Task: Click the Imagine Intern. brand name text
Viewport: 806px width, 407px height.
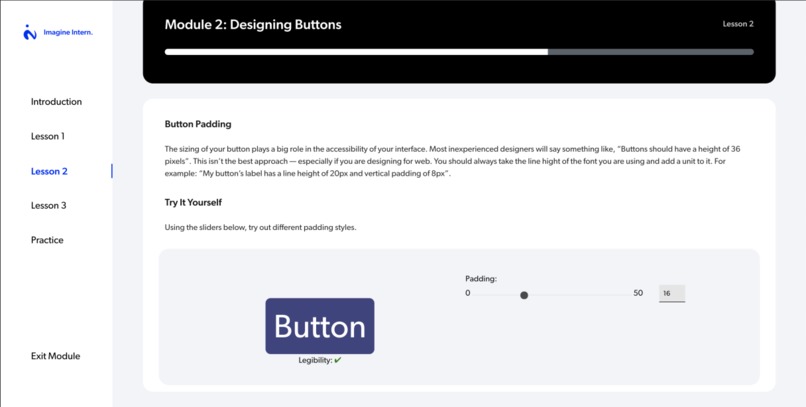Action: point(68,32)
